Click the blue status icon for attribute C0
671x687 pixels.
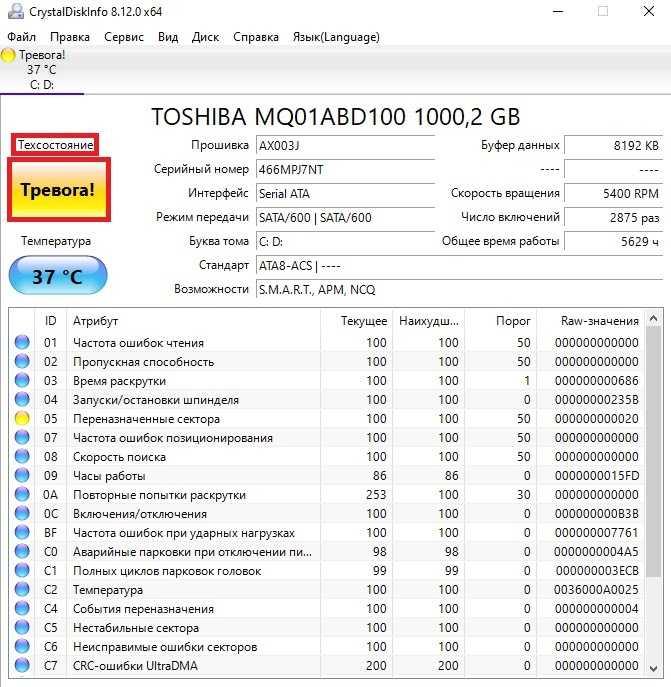[x=22, y=551]
